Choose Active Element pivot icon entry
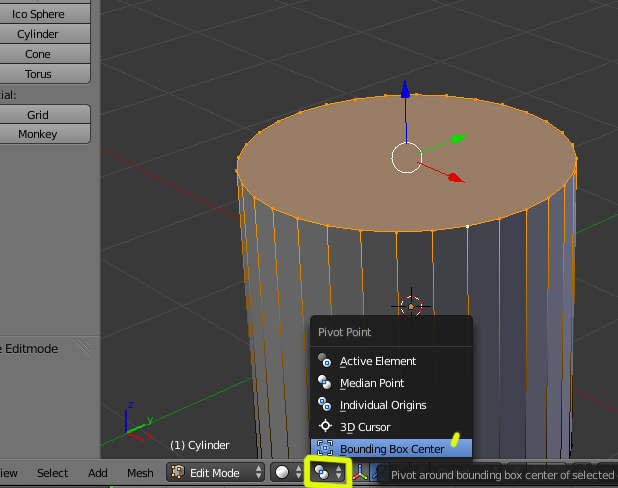This screenshot has height=488, width=618. click(324, 360)
